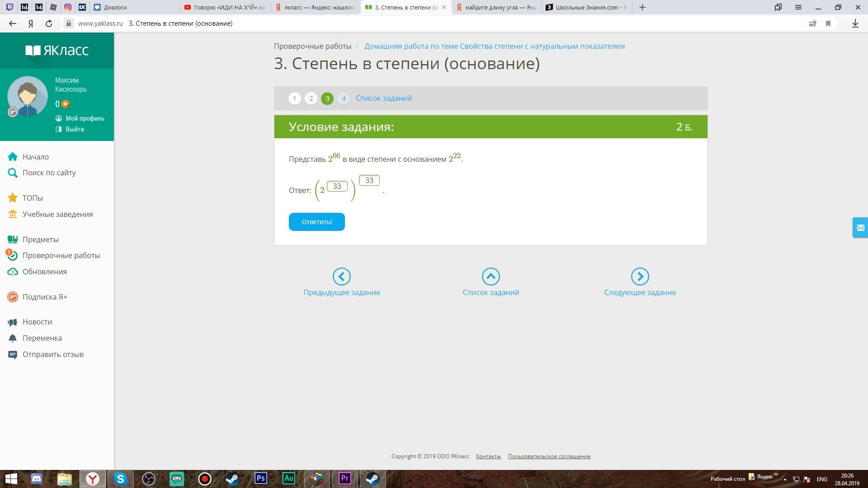
Task: Open Discord from the Windows taskbar
Action: [x=37, y=479]
